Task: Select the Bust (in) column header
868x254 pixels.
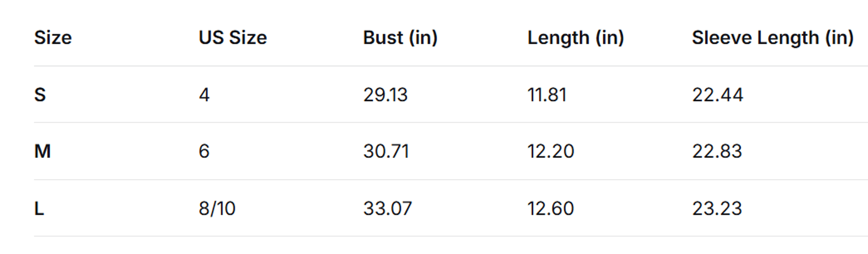Action: [400, 37]
